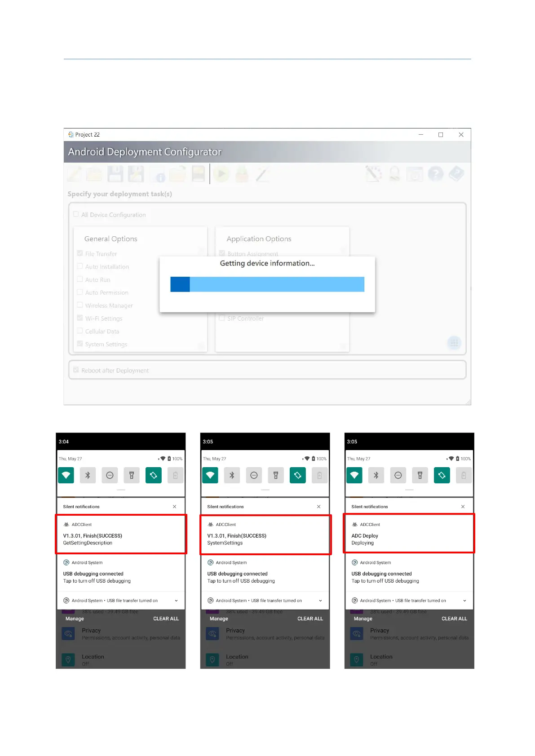The height and width of the screenshot is (756, 535).
Task: Open the ADC Deploy Deploying notification
Action: [x=409, y=534]
